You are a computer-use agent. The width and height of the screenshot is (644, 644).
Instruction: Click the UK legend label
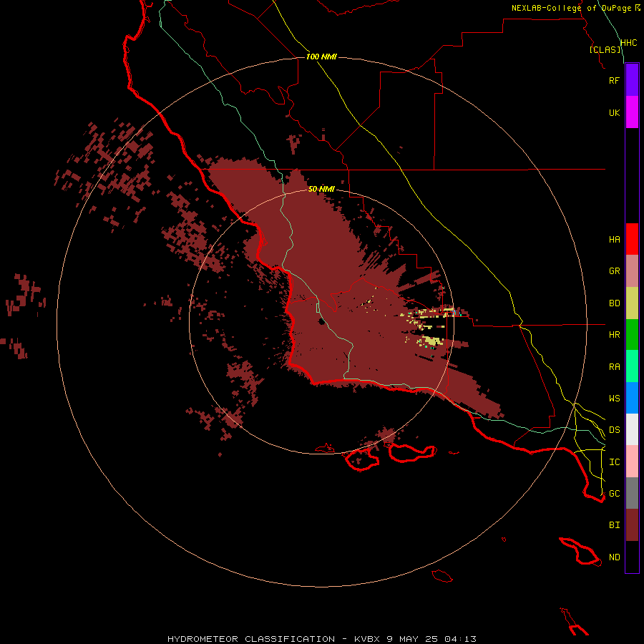click(x=614, y=113)
